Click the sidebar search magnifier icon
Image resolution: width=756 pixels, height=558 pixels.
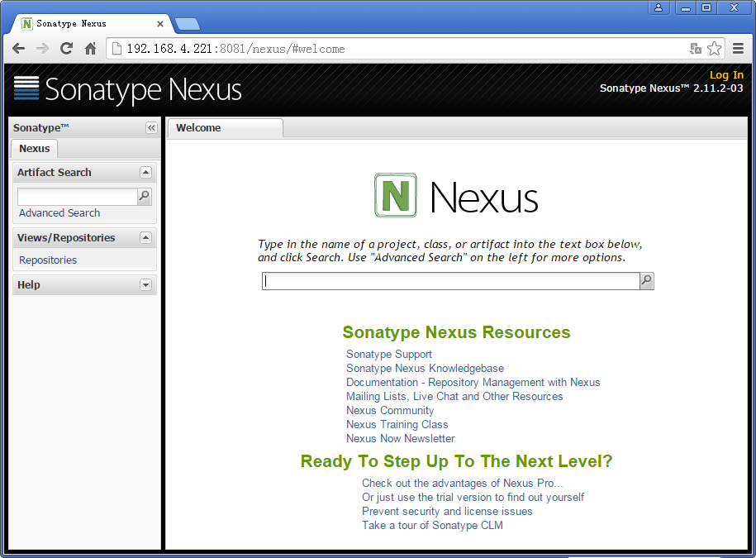pos(144,196)
